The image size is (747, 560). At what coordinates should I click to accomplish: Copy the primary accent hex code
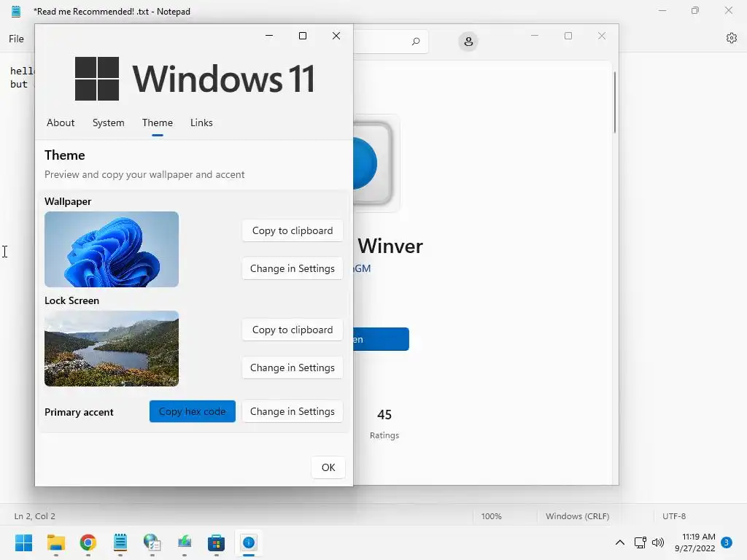[x=193, y=411]
